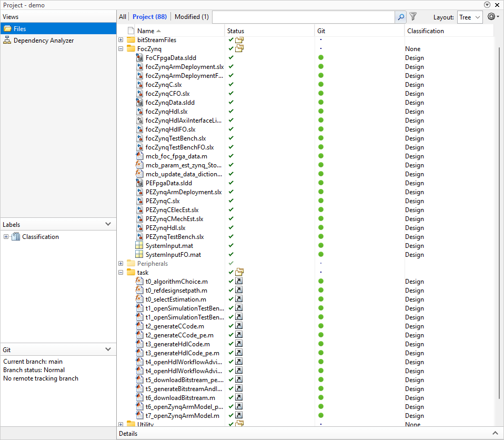Screen dimensions: 504x440
Task: Click 'Current branch: main' text
Action: 33,362
